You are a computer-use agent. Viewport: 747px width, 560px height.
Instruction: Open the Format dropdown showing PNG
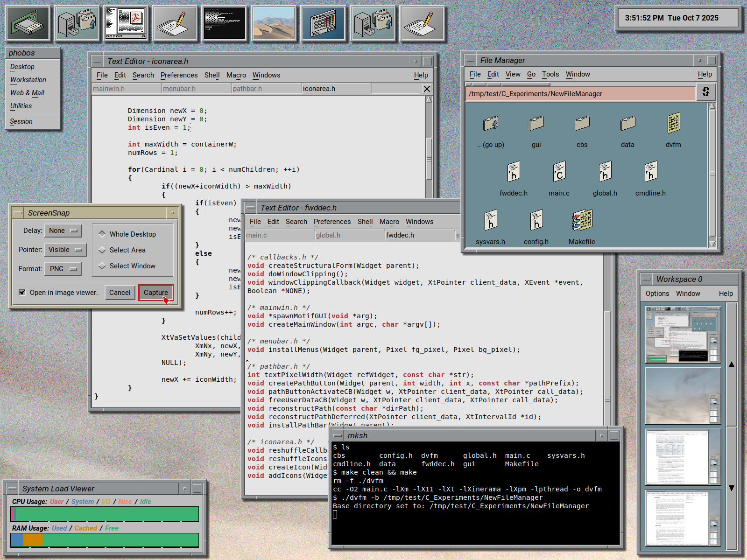pyautogui.click(x=63, y=269)
